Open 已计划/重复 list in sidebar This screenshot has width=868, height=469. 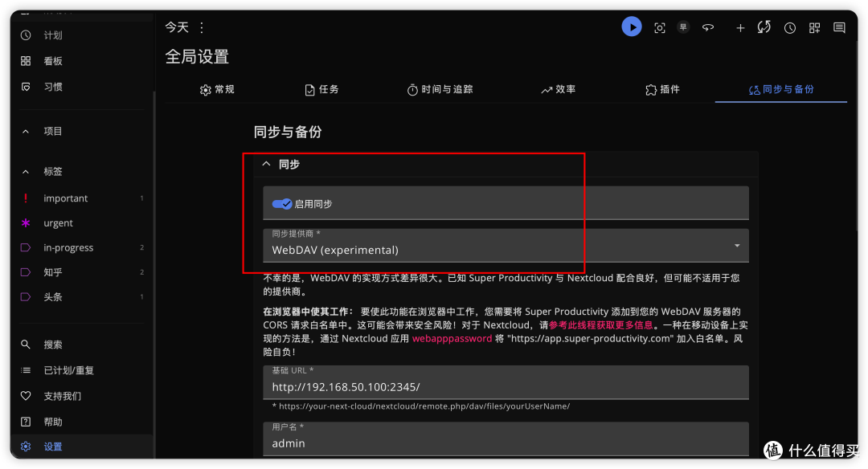(x=82, y=370)
